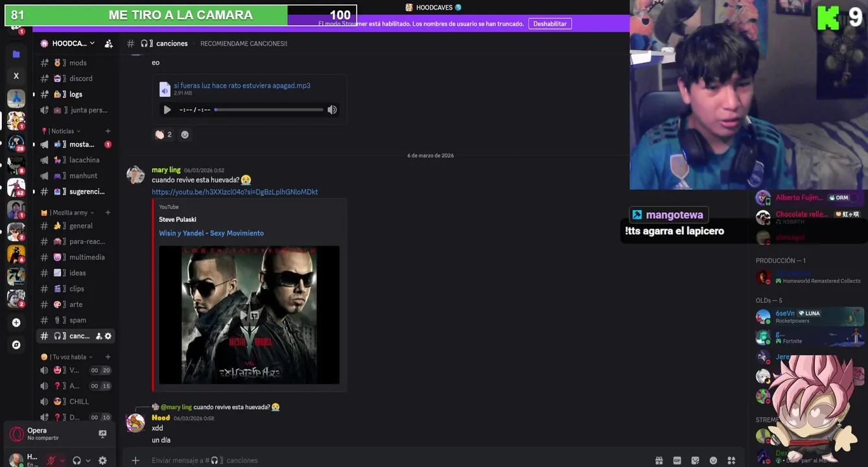Open the logs channel
Image resolution: width=868 pixels, height=467 pixels.
coord(76,94)
